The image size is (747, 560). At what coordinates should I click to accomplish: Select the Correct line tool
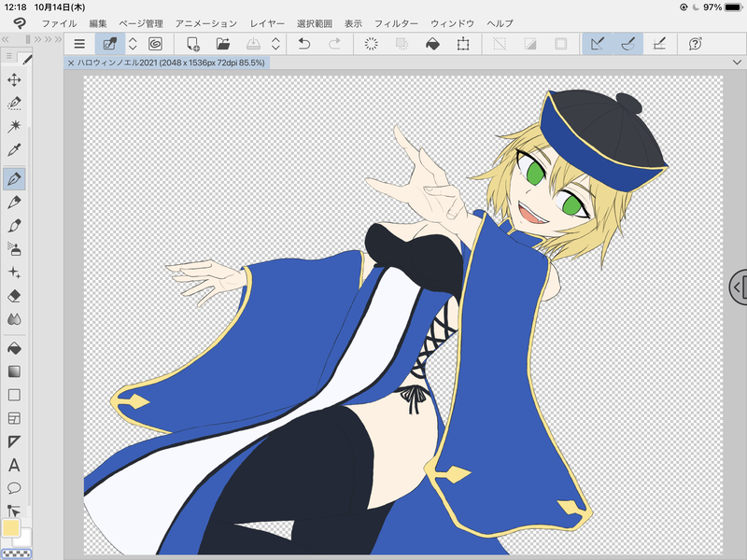tap(14, 511)
